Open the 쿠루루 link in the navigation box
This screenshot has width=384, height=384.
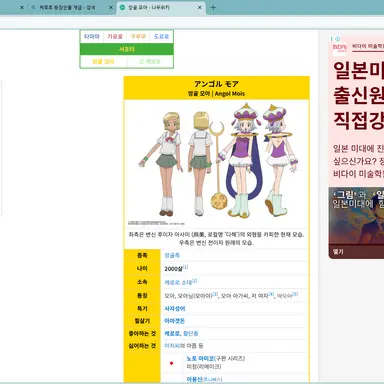point(138,36)
